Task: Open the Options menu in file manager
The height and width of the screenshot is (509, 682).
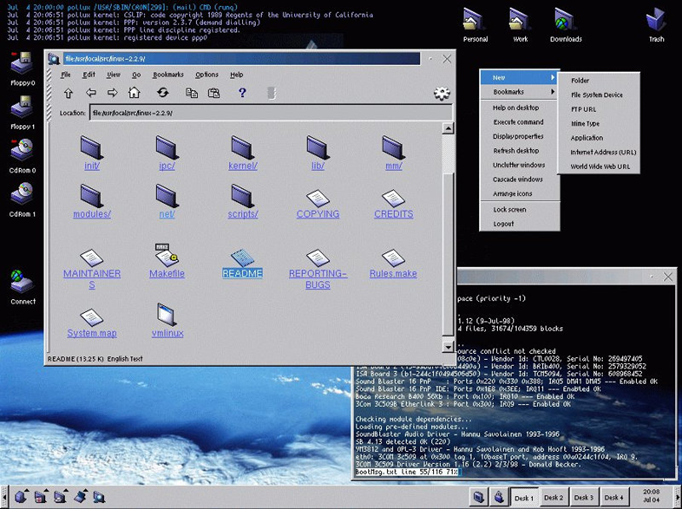Action: coord(206,75)
